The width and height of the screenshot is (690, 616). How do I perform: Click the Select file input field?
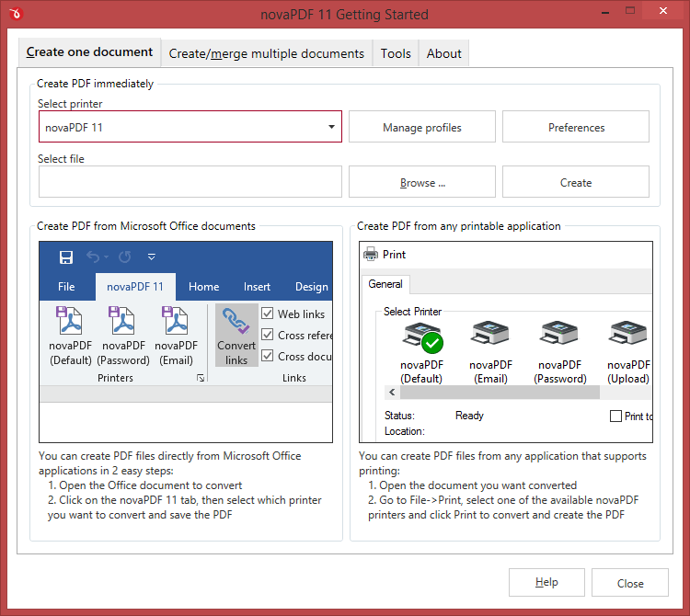(190, 182)
